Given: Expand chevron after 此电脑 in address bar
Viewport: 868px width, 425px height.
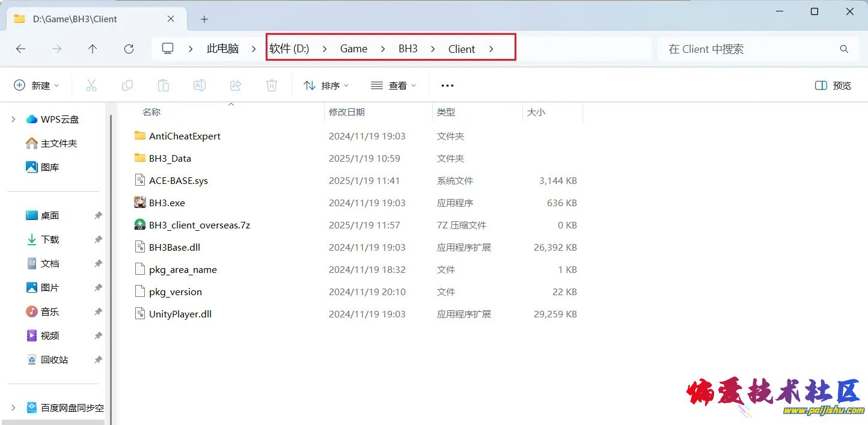Looking at the screenshot, I should coord(253,49).
